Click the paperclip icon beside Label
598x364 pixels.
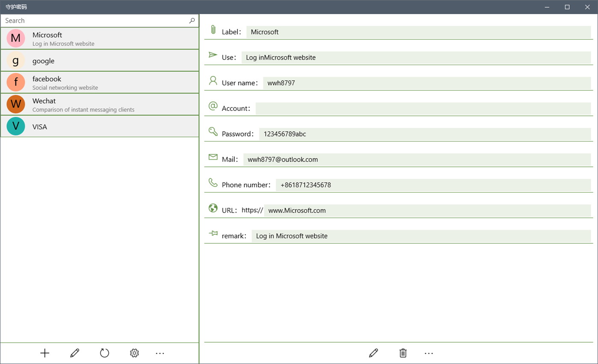[x=213, y=30]
